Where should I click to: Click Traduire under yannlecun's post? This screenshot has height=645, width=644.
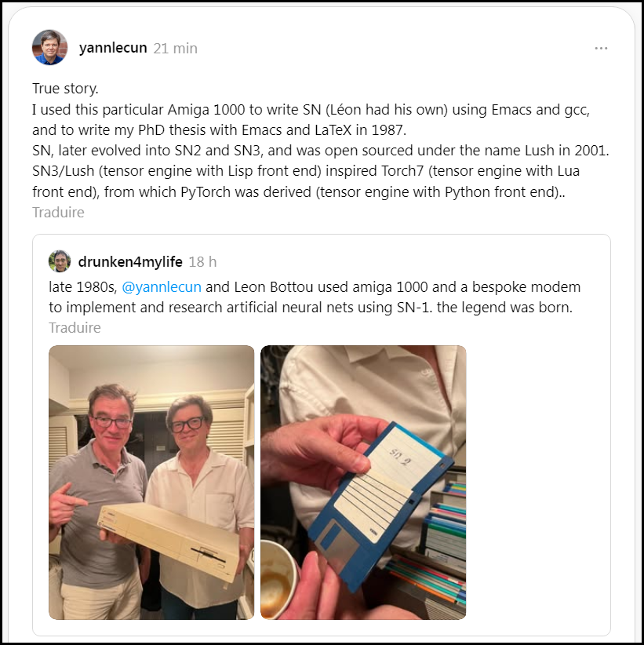pos(58,213)
